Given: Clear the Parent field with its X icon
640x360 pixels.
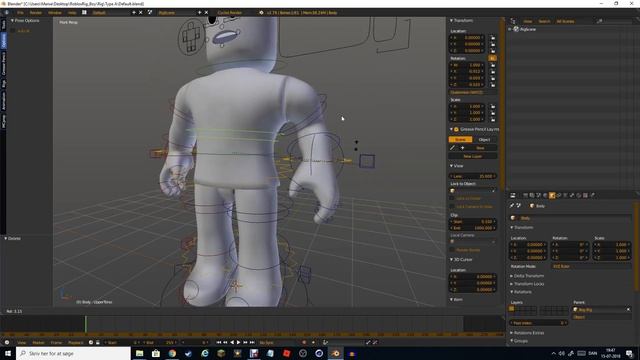Looking at the screenshot, I should (628, 310).
